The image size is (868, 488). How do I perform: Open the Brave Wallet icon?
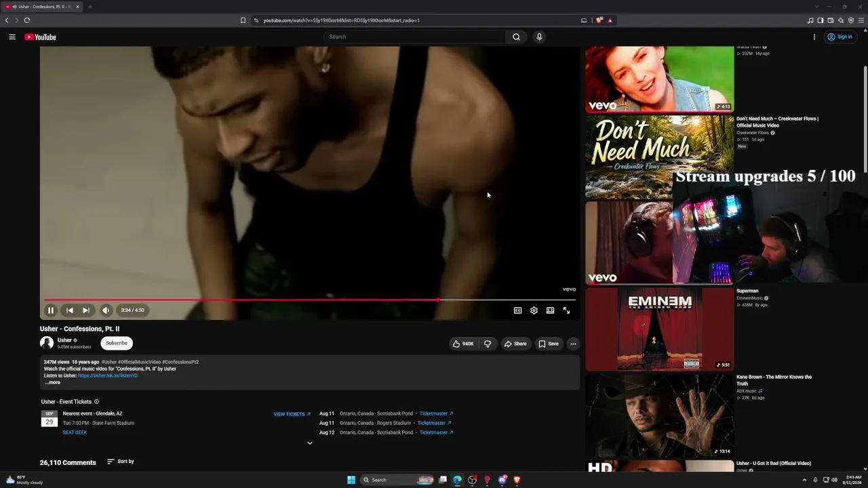831,20
